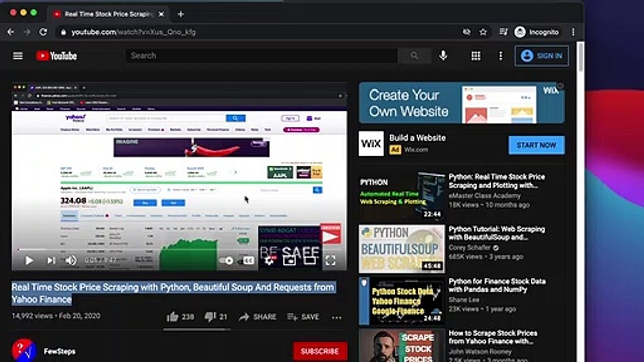Go back in Chrome
Image resolution: width=644 pixels, height=362 pixels.
pos(11,32)
